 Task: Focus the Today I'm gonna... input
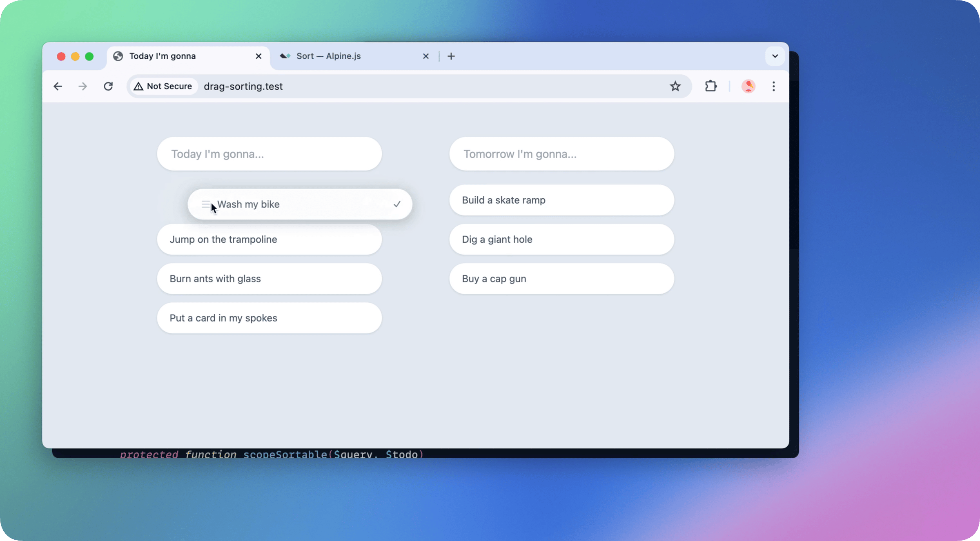[269, 154]
